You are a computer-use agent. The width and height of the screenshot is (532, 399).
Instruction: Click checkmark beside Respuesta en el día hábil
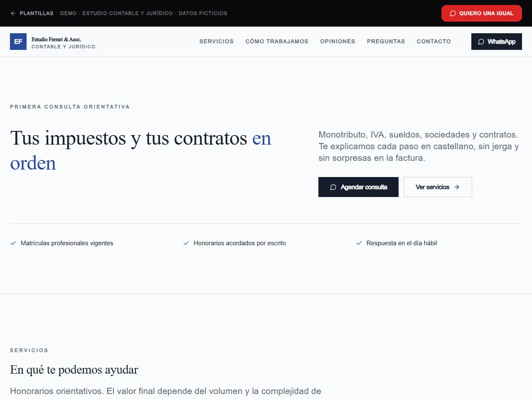[x=359, y=243]
